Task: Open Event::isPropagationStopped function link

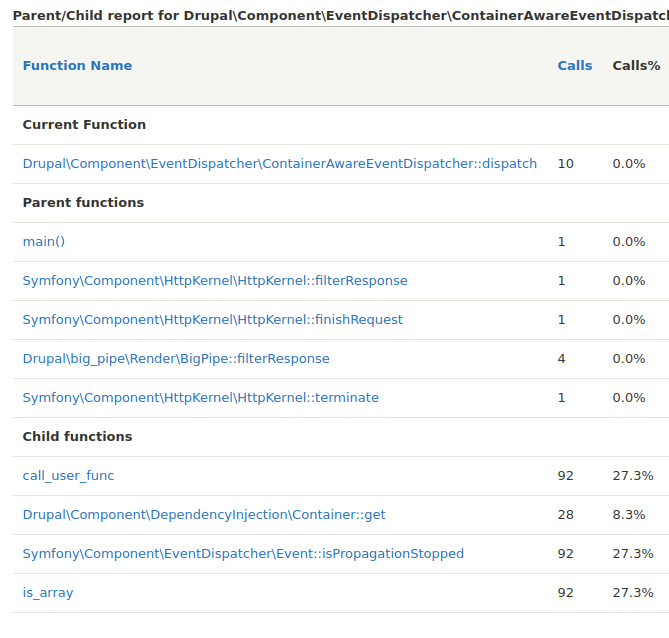Action: (243, 554)
